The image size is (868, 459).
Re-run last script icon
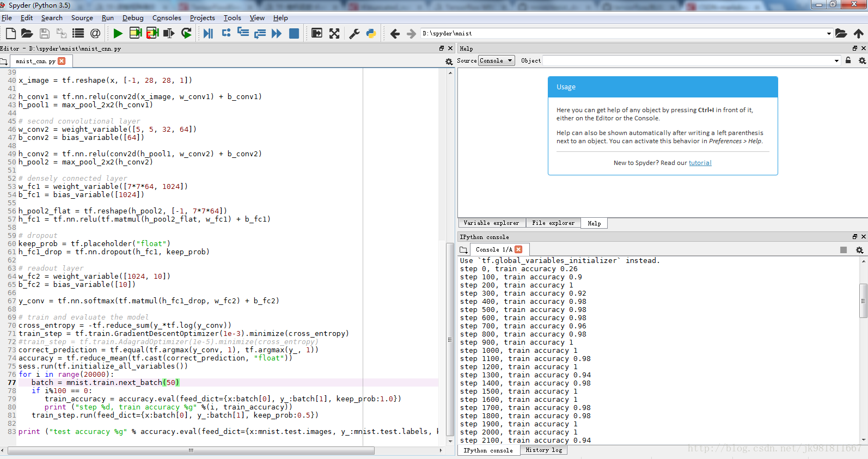[x=186, y=33]
